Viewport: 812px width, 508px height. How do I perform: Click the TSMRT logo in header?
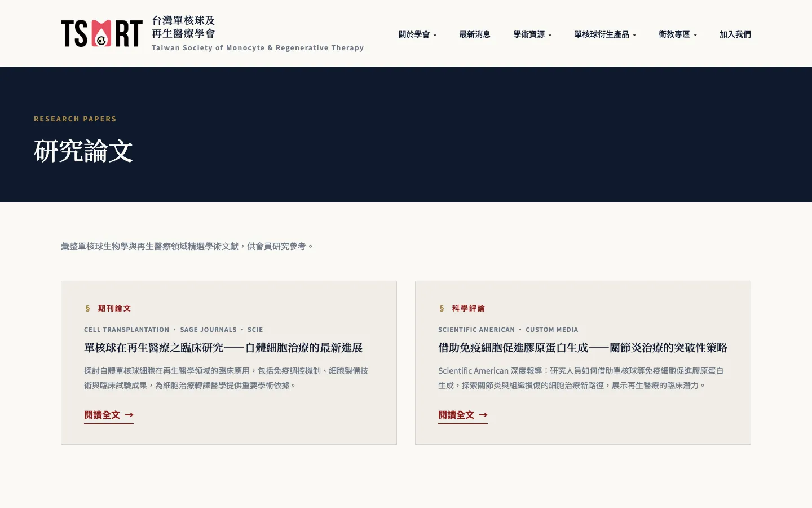point(101,33)
